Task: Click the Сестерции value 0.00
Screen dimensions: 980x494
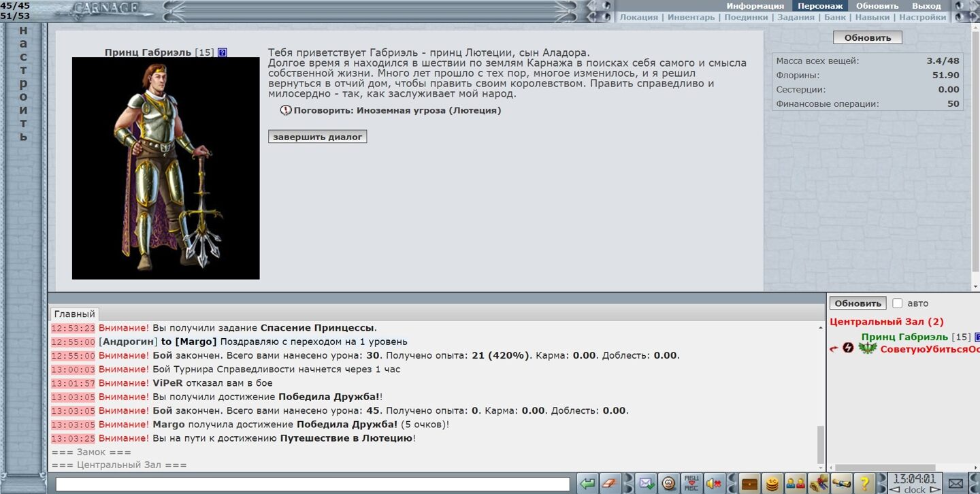Action: (949, 90)
